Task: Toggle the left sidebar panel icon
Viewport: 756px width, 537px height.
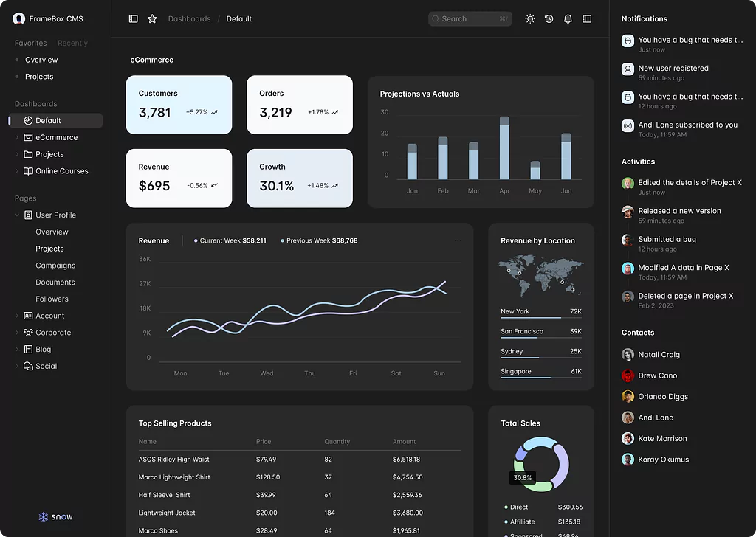Action: pos(133,18)
